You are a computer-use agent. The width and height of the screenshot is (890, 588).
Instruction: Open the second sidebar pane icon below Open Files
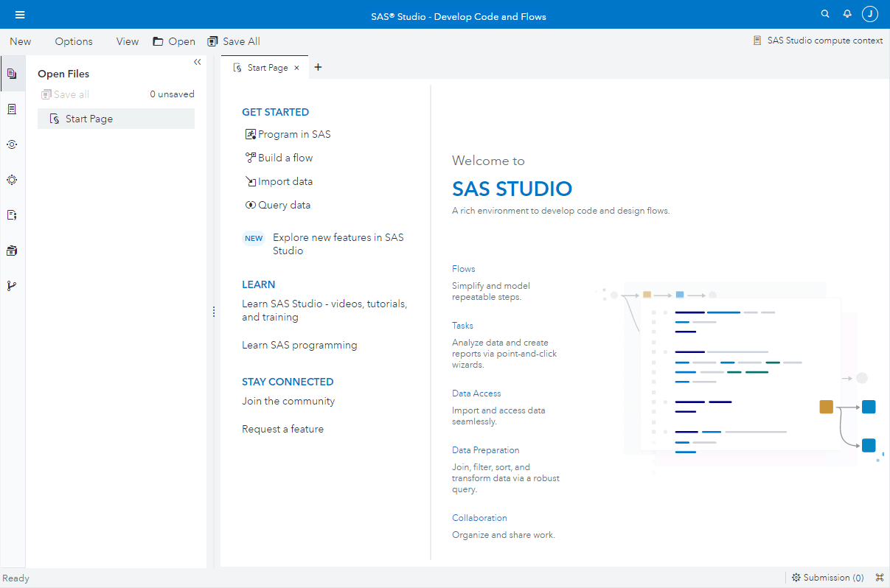point(12,109)
